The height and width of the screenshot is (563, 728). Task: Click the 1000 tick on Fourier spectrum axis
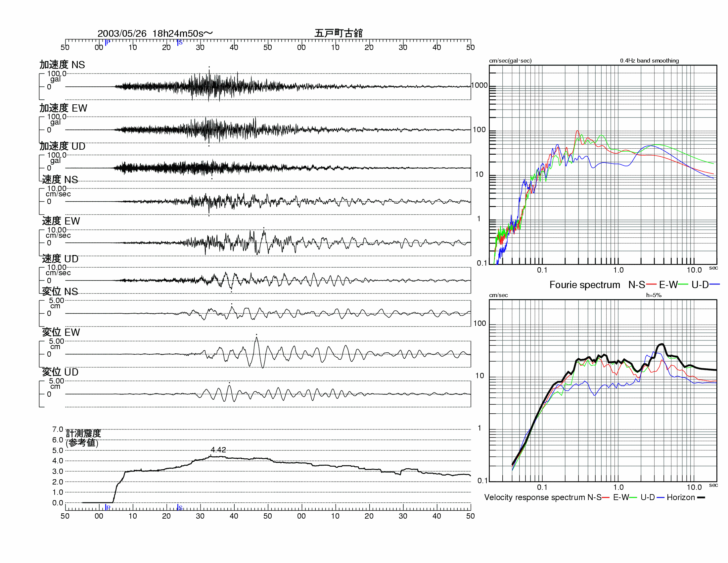[479, 85]
